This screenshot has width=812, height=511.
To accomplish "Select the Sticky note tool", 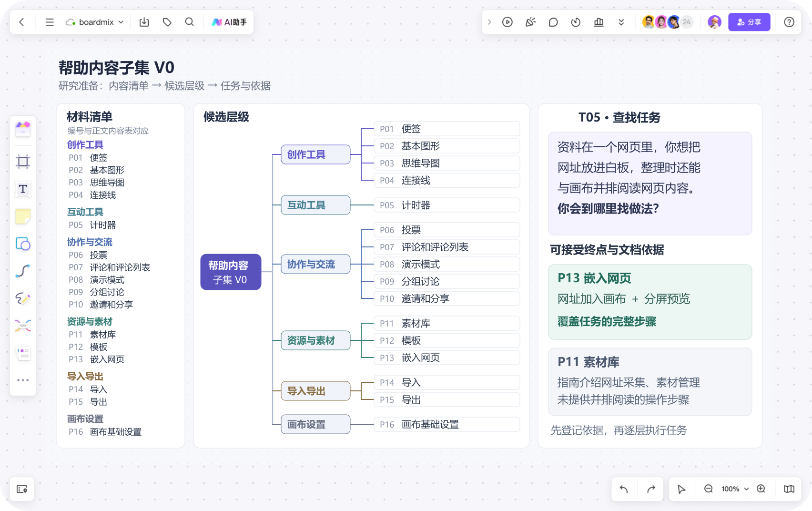I will (x=23, y=216).
